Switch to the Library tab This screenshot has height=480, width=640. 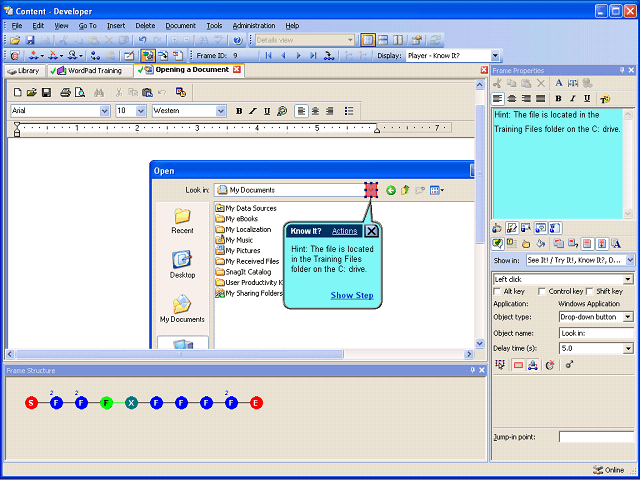coord(24,71)
